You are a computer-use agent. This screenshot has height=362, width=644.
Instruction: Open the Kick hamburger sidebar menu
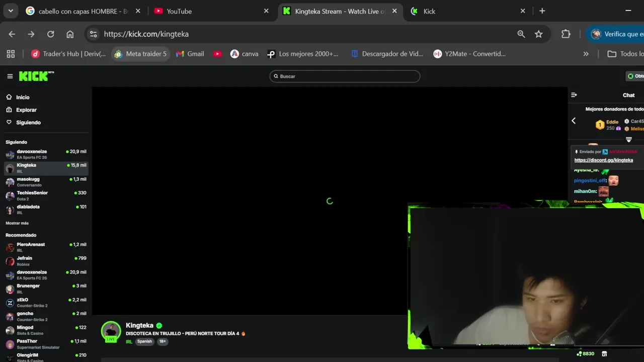click(x=10, y=76)
